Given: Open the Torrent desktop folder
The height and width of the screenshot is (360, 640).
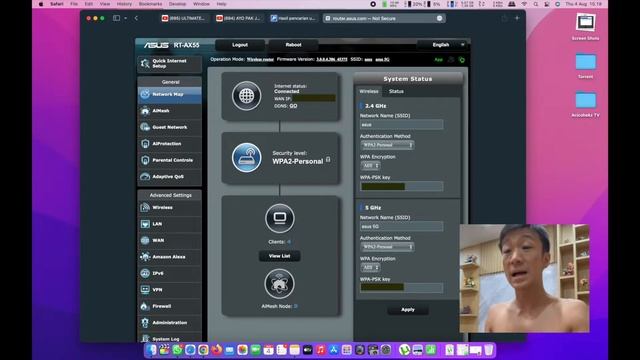Looking at the screenshot, I should click(x=585, y=65).
